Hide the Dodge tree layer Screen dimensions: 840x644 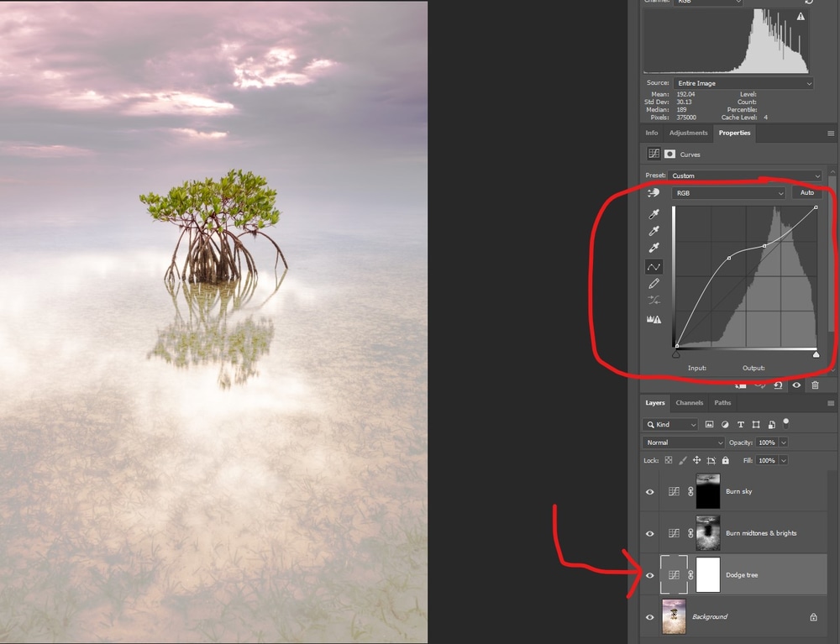click(x=650, y=575)
